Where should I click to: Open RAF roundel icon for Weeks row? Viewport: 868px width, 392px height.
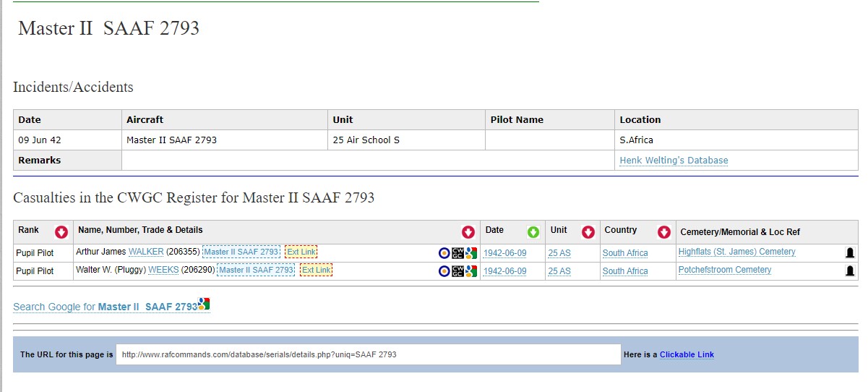(x=444, y=271)
